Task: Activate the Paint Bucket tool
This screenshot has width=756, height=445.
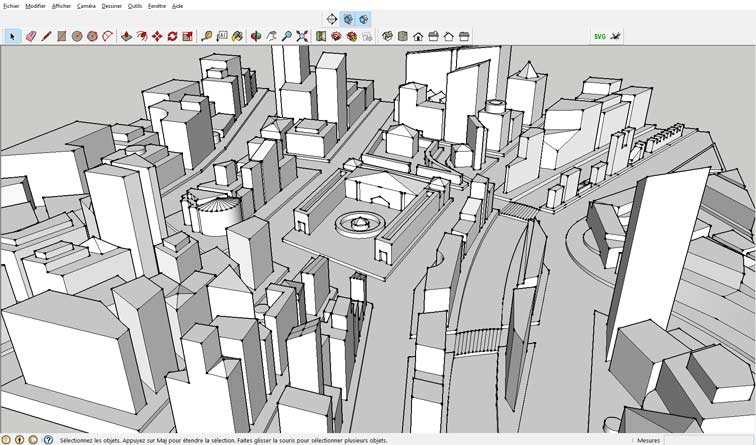Action: coord(238,36)
